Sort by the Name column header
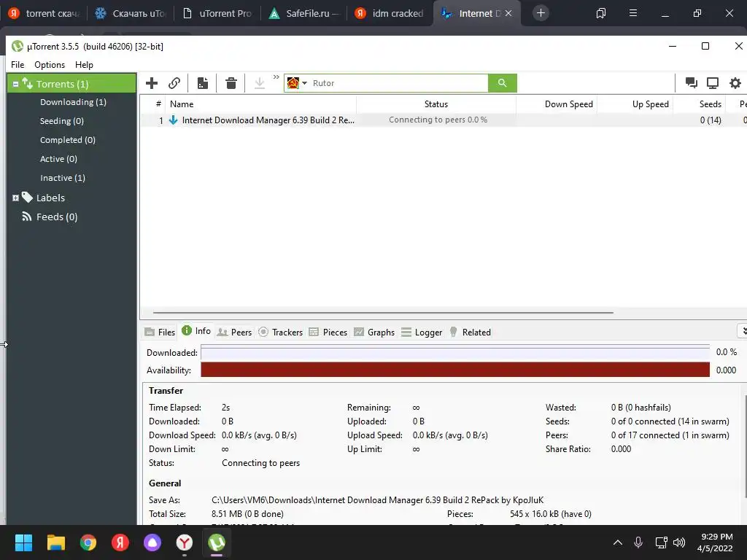 tap(260, 104)
